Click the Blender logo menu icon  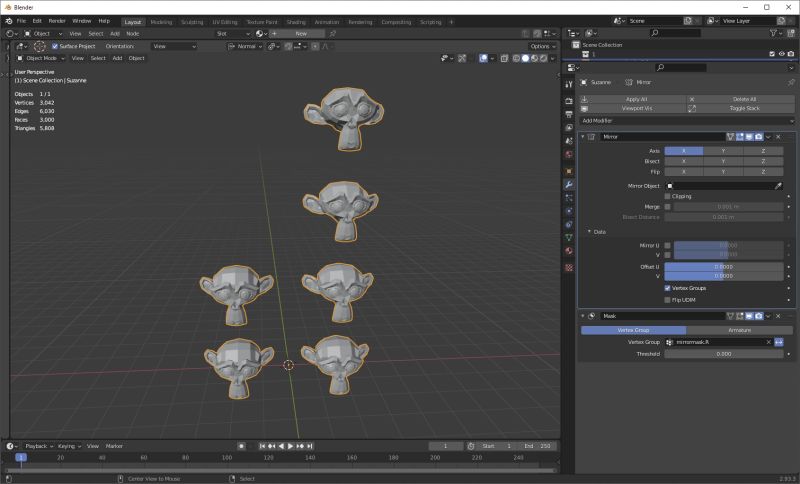click(9, 21)
